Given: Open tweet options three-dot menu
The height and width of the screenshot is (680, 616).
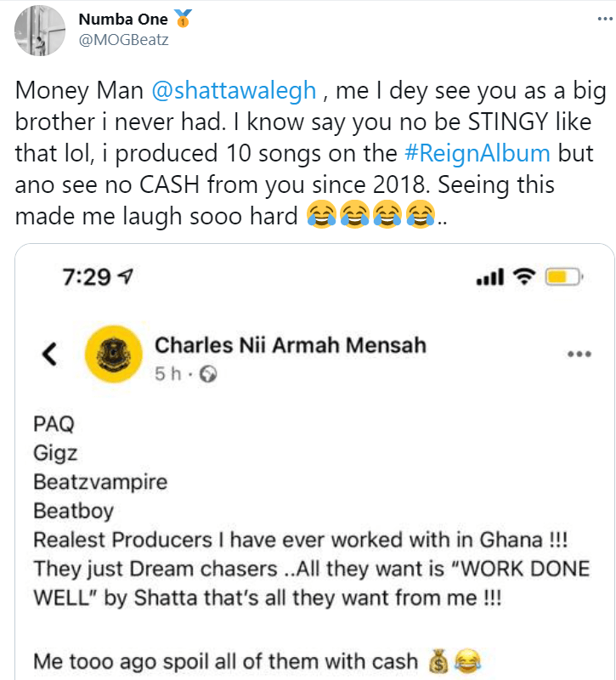Looking at the screenshot, I should (605, 19).
